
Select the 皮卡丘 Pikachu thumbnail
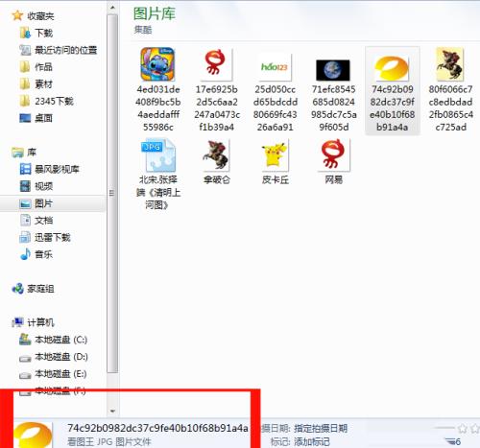275,155
